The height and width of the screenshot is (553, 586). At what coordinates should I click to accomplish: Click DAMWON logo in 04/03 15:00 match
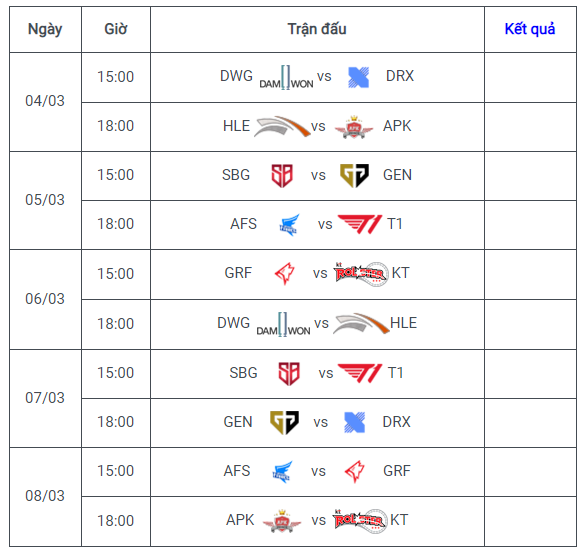(286, 77)
